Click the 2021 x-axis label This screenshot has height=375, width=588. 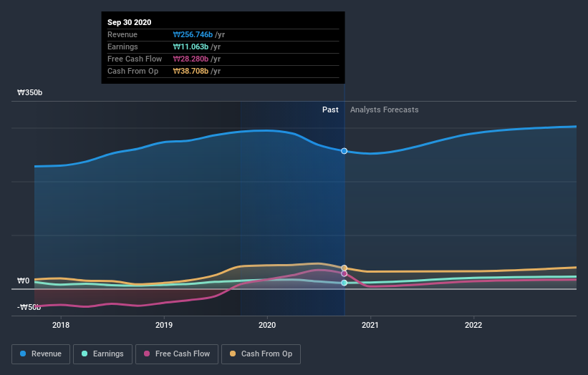[370, 325]
